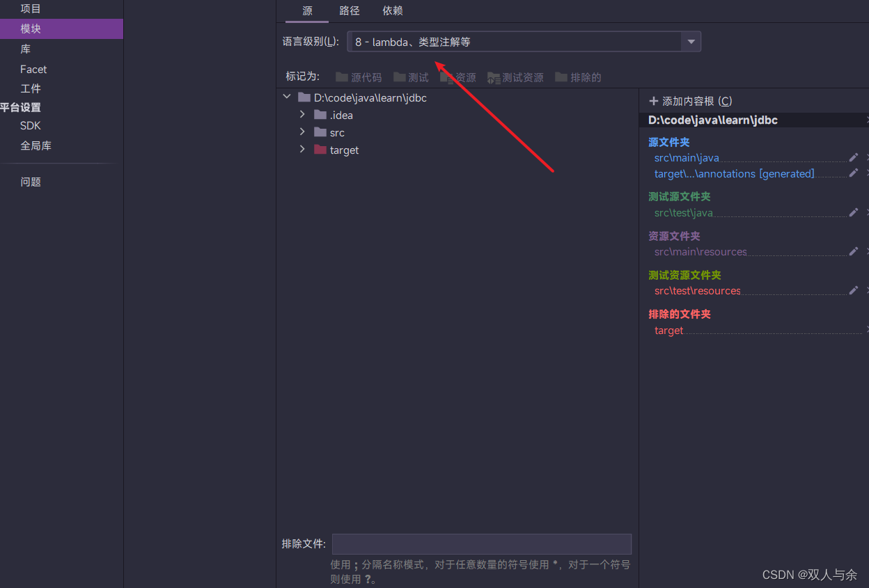Collapse the D:\code\java\learn\jdbc tree node
The image size is (869, 588).
(287, 97)
